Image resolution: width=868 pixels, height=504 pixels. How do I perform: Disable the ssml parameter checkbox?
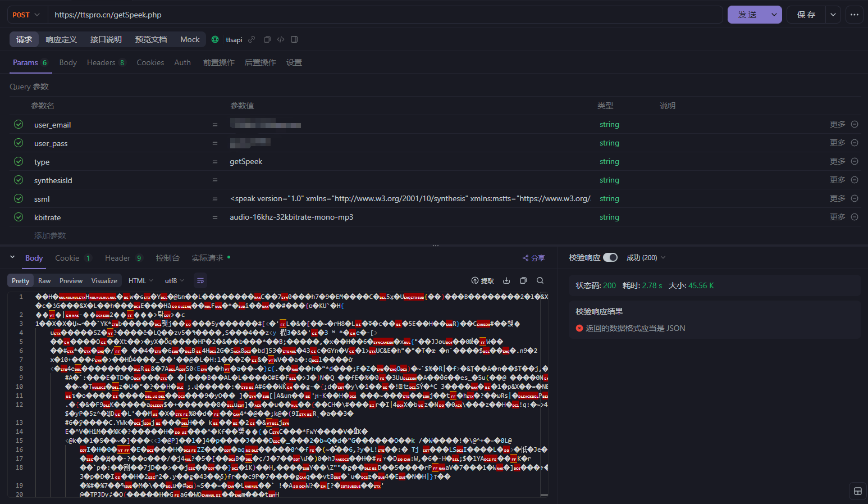point(19,198)
